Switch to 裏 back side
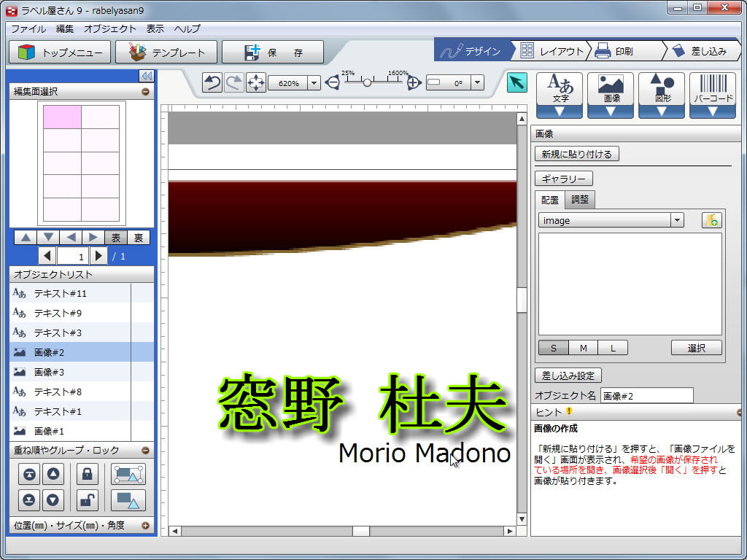The width and height of the screenshot is (747, 560). point(138,237)
